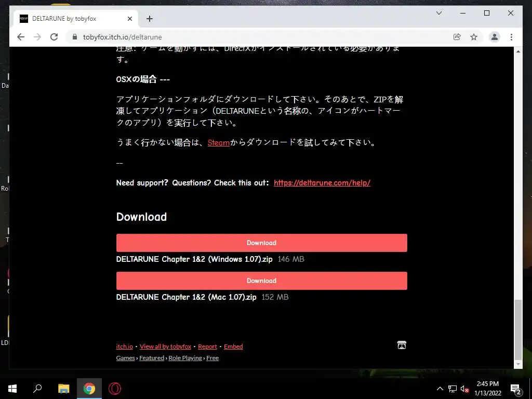Click the vertical scrollbar thumb
532x399 pixels.
(518, 329)
